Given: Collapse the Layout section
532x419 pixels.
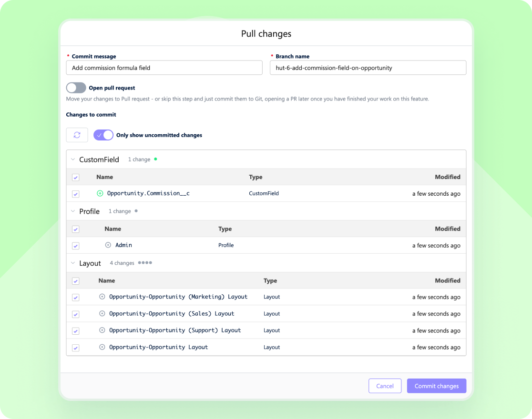Looking at the screenshot, I should point(72,263).
